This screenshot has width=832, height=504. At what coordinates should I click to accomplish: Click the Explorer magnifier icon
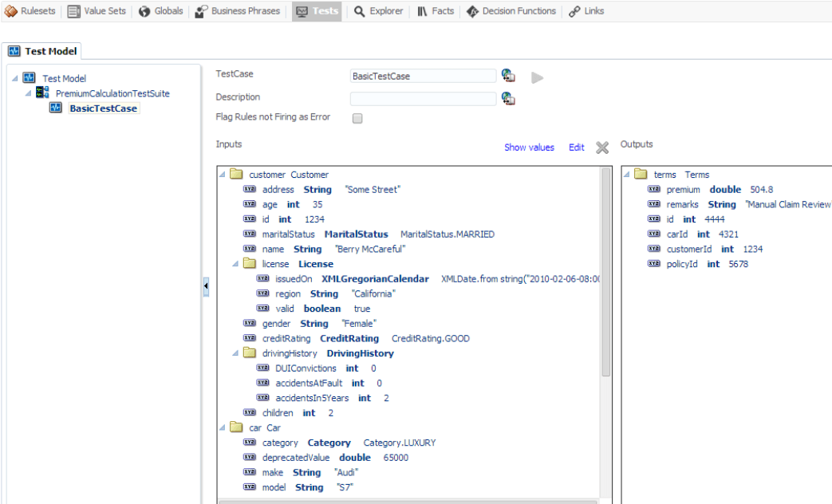coord(359,11)
